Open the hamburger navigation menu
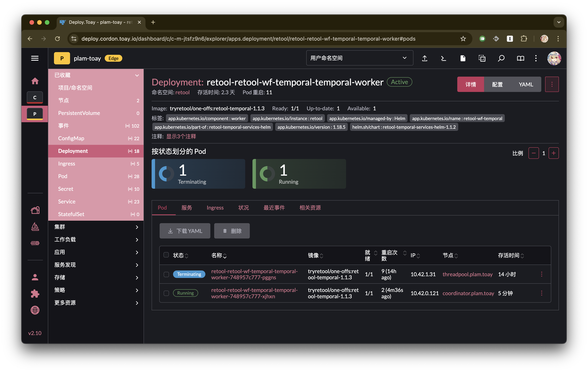Screen dimensions: 588x372 click(x=35, y=58)
